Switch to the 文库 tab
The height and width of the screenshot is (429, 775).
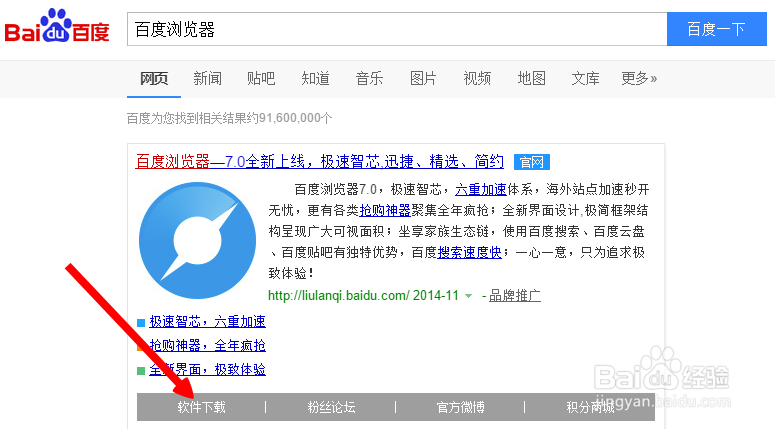coord(585,79)
